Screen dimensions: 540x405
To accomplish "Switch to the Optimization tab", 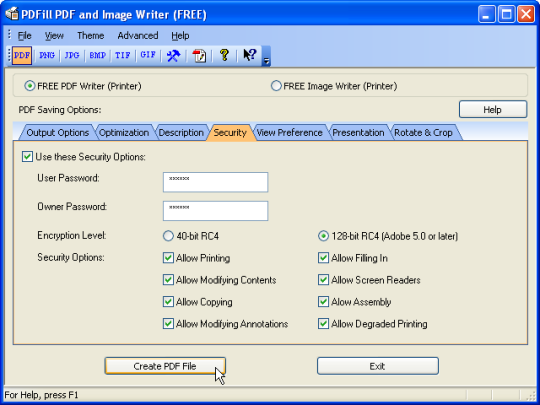I will point(124,133).
